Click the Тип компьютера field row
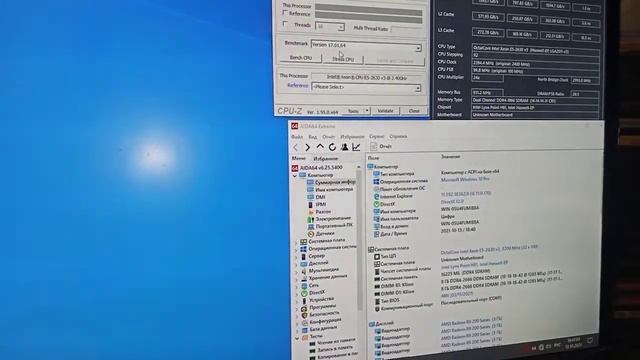The image size is (640, 360). [x=393, y=174]
